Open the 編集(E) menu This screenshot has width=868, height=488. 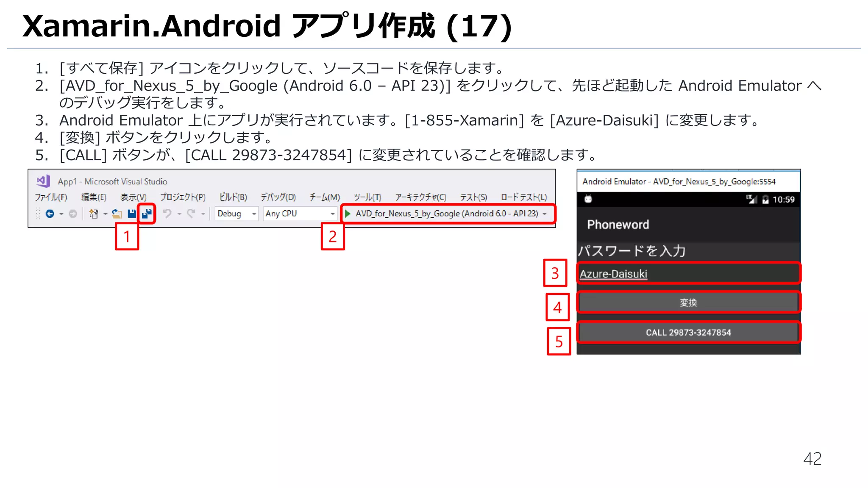[x=94, y=197]
